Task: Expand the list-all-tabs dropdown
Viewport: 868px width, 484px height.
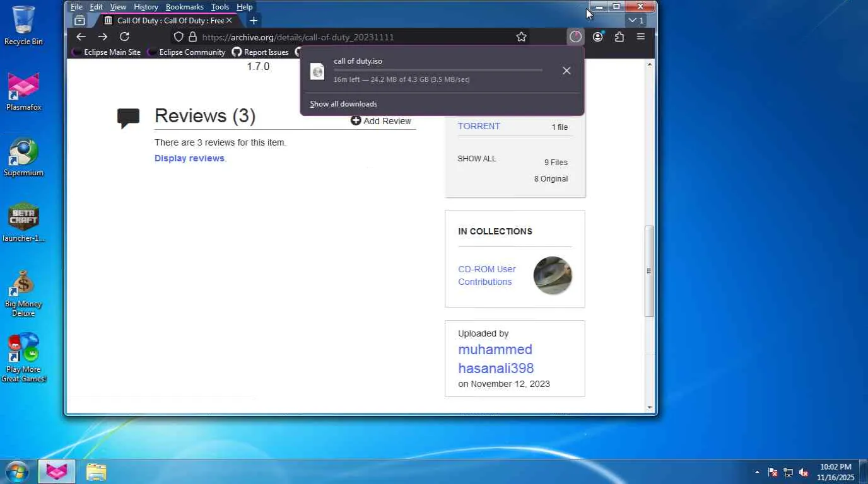Action: 636,21
